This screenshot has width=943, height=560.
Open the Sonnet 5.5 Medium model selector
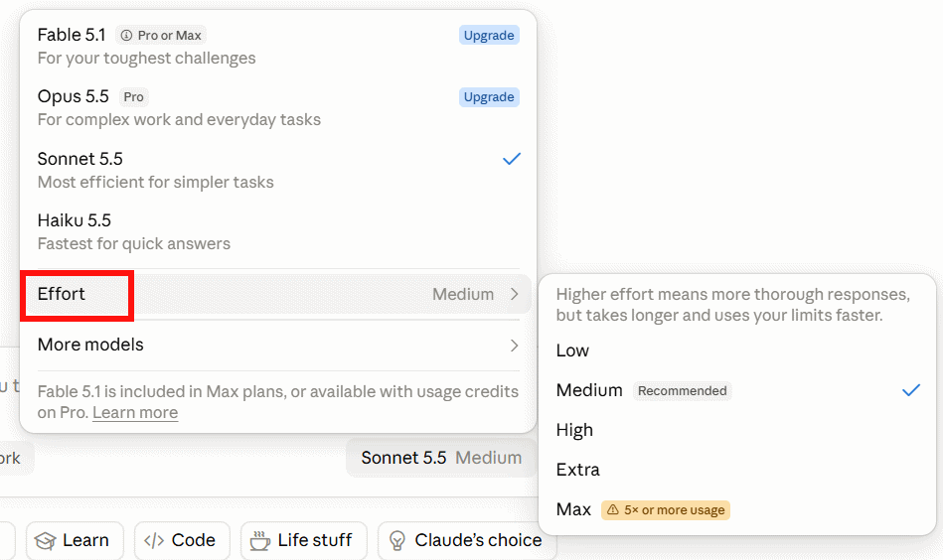441,458
